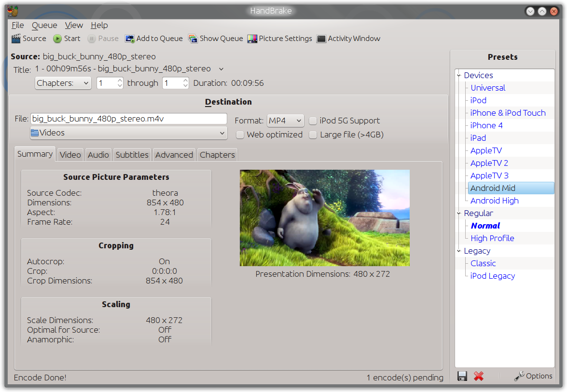Screen dimensions: 567x392
Task: Click the save preset floppy icon
Action: click(462, 376)
